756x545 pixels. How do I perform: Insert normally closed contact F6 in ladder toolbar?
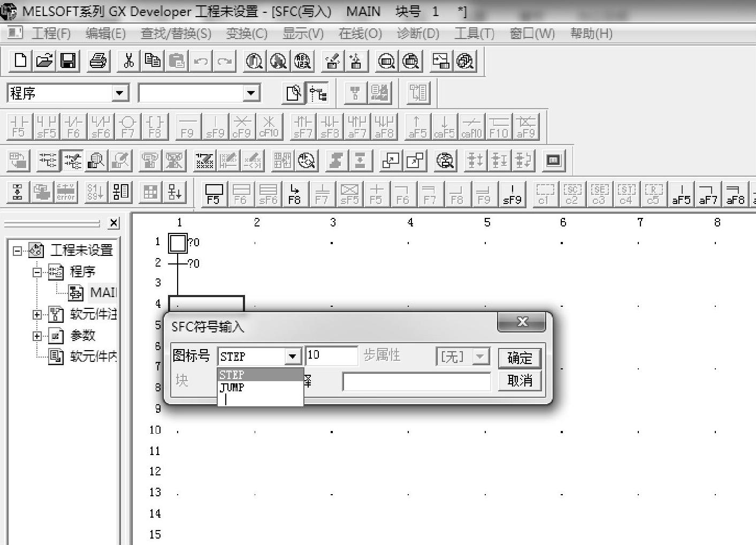73,126
